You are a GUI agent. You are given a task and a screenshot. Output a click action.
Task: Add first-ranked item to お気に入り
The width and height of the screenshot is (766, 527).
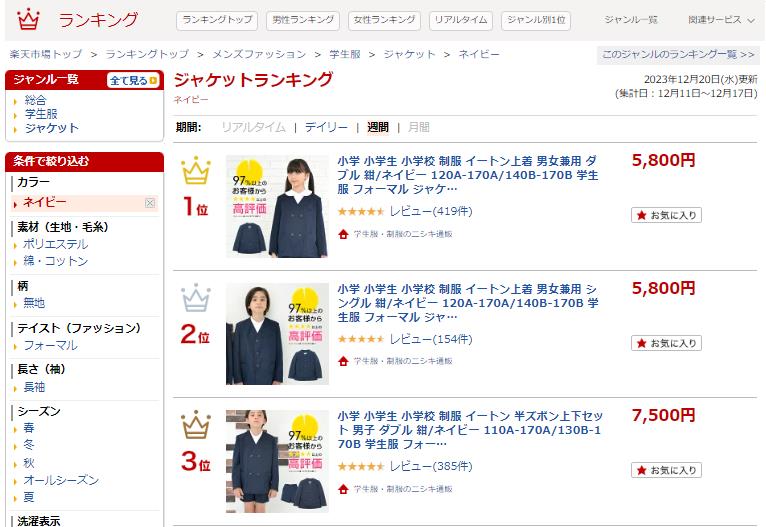coord(666,215)
